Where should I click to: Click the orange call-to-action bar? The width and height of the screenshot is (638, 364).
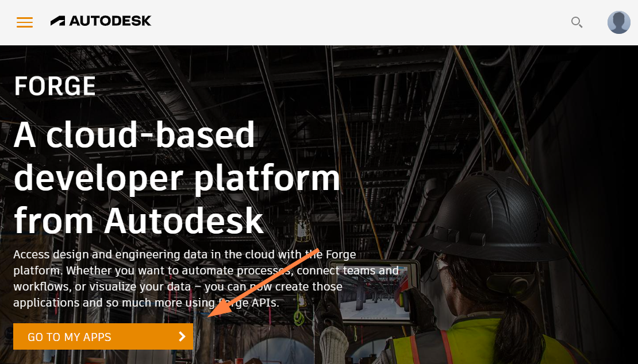pyautogui.click(x=102, y=337)
